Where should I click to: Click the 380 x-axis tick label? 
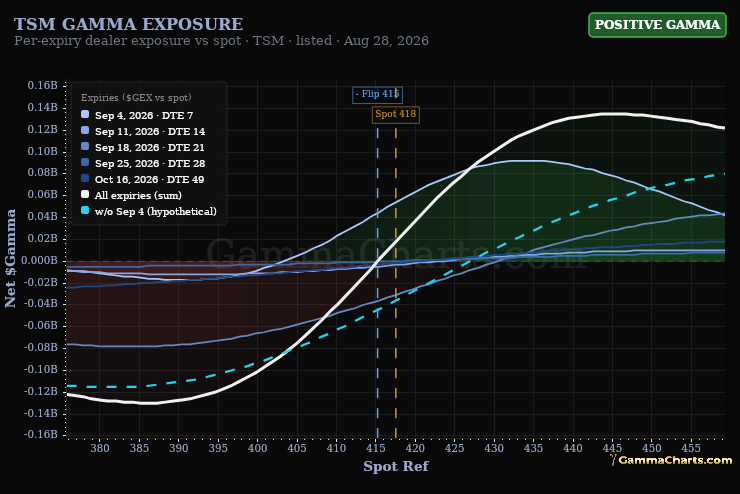coord(100,448)
